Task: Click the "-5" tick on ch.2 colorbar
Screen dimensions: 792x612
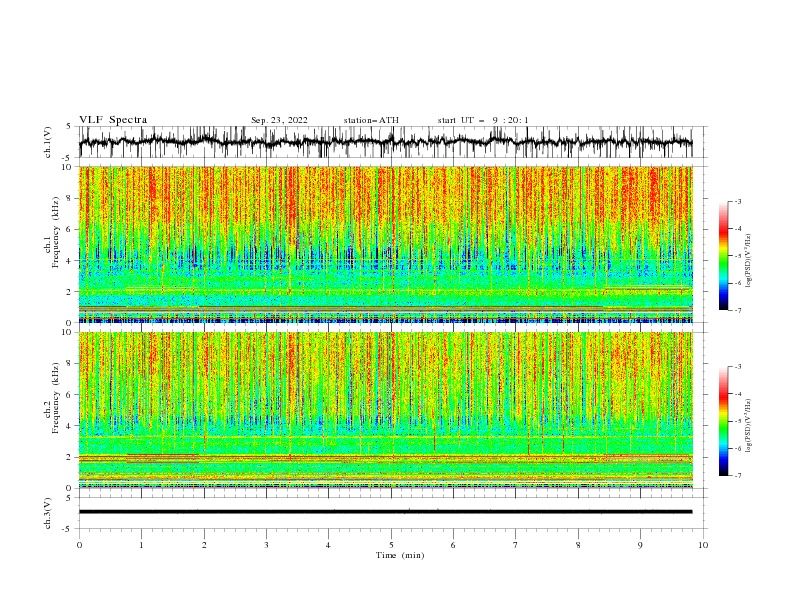Action: coord(737,421)
